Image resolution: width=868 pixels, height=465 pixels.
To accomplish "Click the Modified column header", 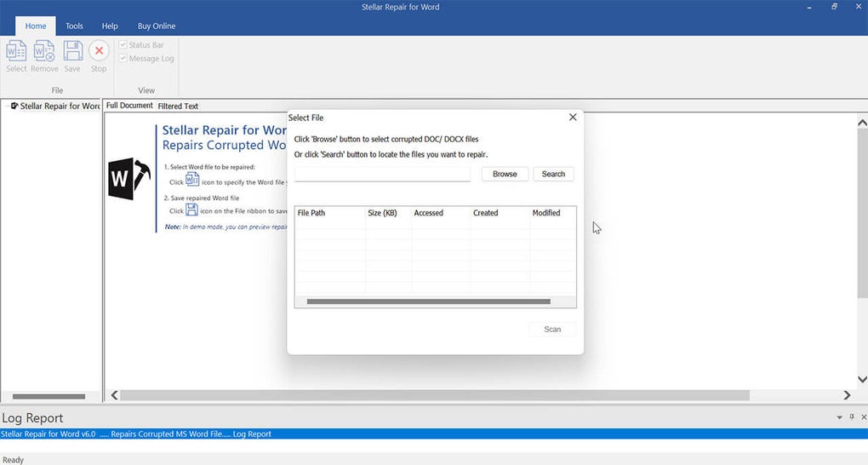I will [x=552, y=213].
